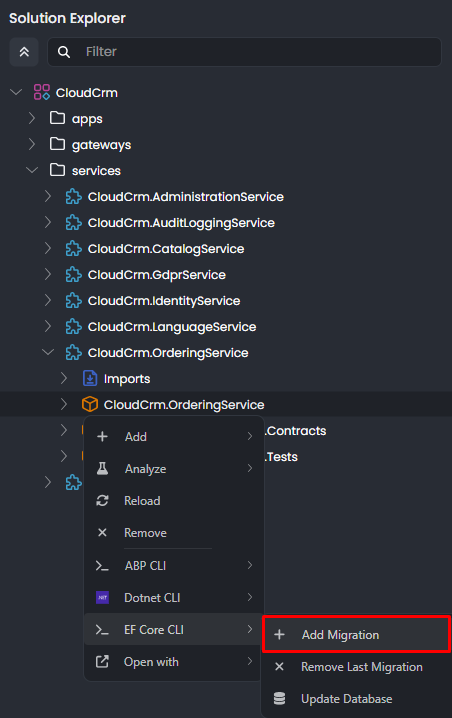The image size is (452, 718).
Task: Click the OrderingService module puzzle icon
Action: [x=74, y=353]
